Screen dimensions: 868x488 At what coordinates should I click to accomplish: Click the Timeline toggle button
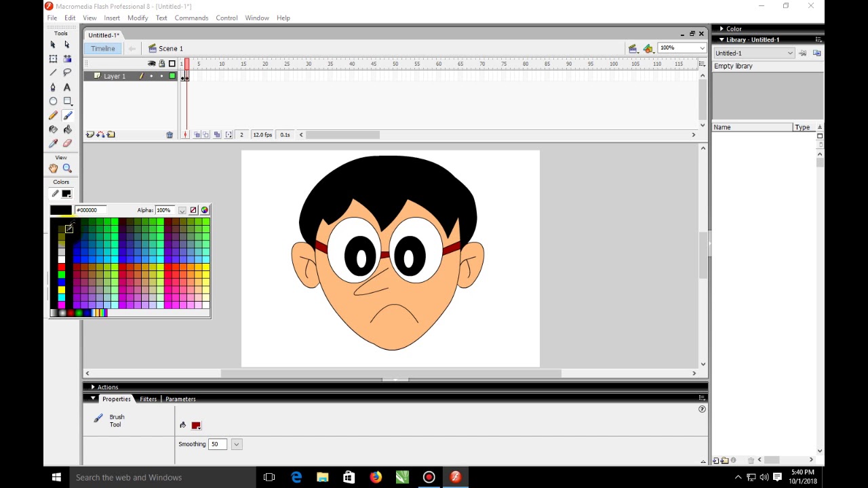(x=103, y=48)
